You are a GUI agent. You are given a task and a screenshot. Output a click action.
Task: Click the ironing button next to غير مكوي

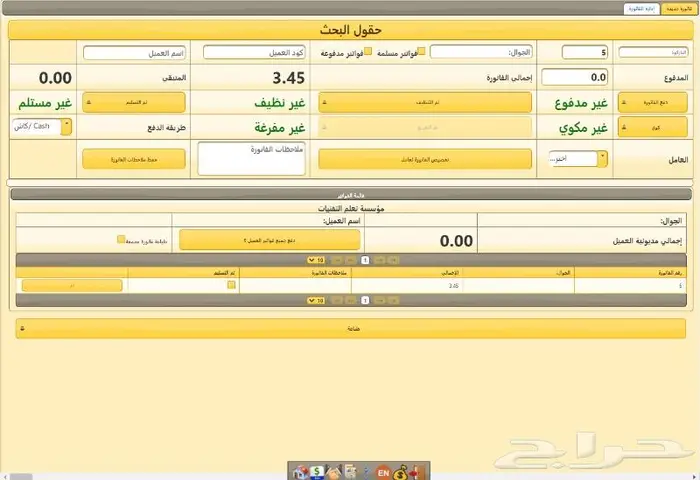(x=653, y=128)
